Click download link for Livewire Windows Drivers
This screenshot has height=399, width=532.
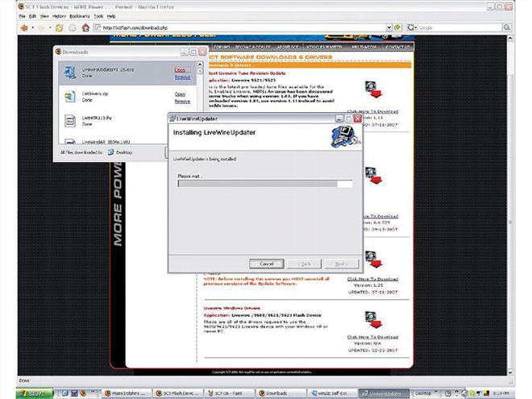(372, 337)
